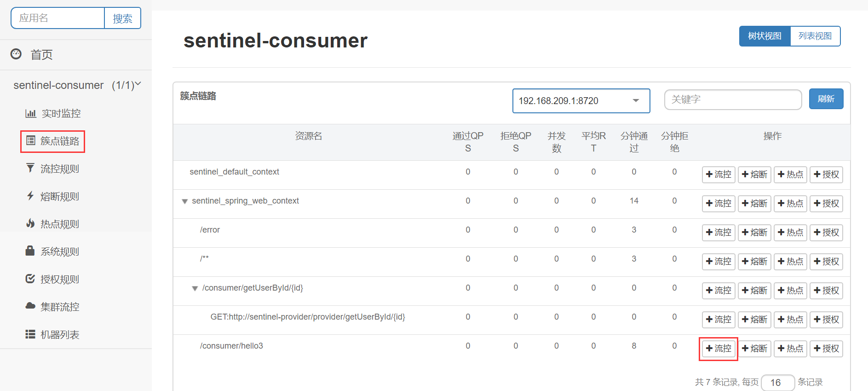Add 流控 rule for /error resource
The image size is (868, 391).
click(719, 233)
